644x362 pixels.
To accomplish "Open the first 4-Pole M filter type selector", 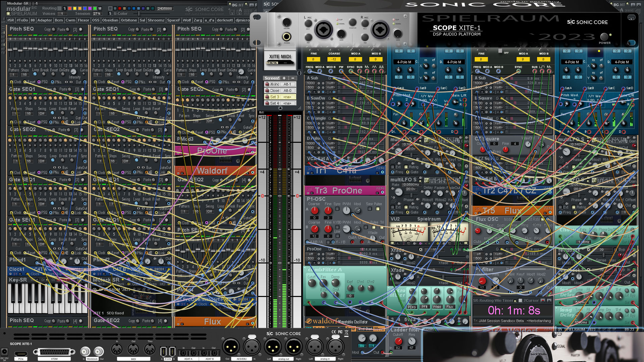I will point(404,62).
